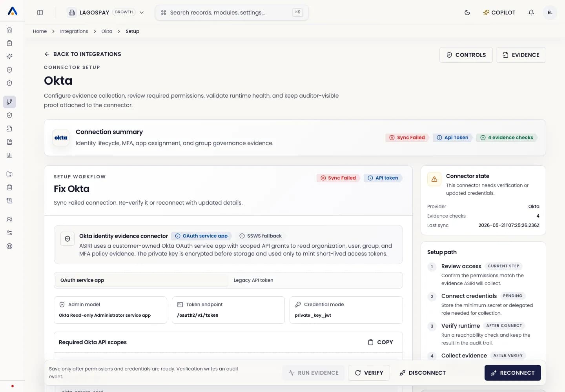Open the locked folder icon in sidebar
The image size is (565, 392).
tap(9, 174)
